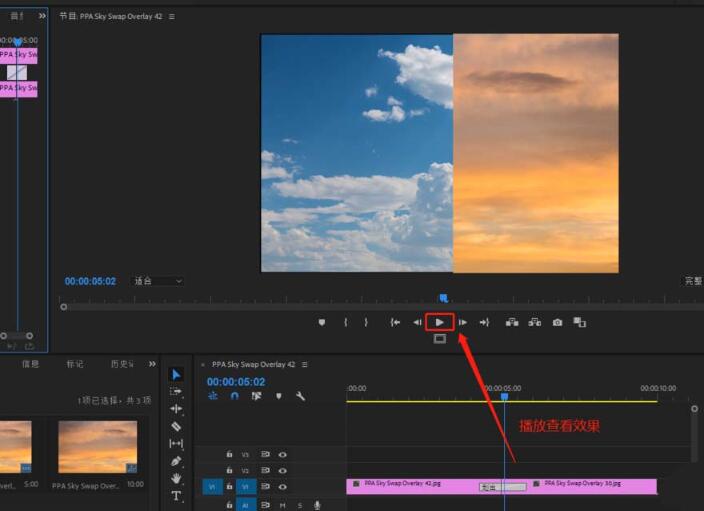Click the Play button in Program monitor
Viewport: 704px width, 511px height.
(x=439, y=322)
